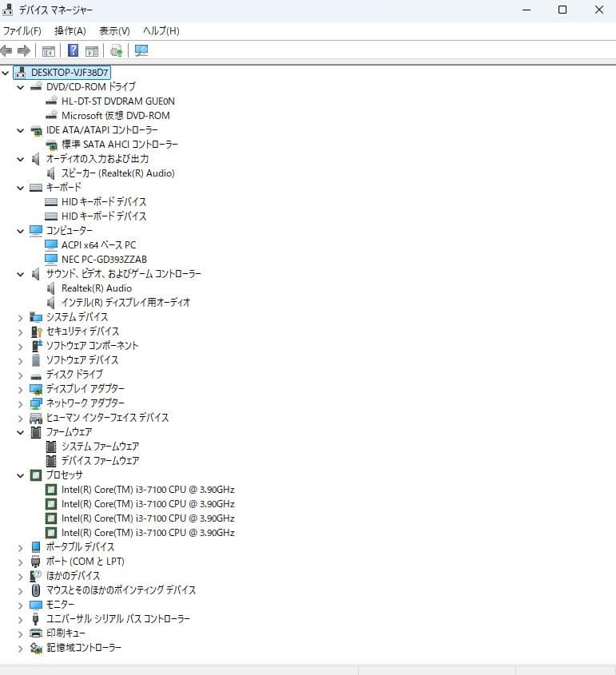Click the show/hide action pane toolbar icon
The image size is (616, 675).
[92, 51]
